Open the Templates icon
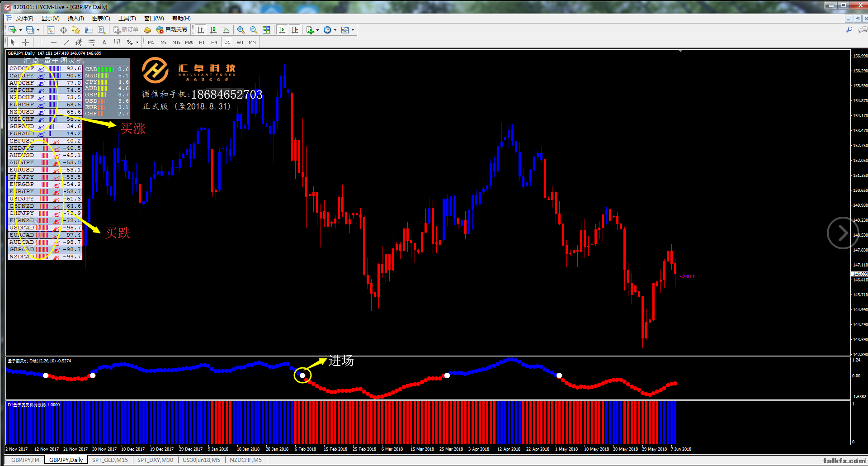Screen dimensions: 868x466 pos(345,30)
